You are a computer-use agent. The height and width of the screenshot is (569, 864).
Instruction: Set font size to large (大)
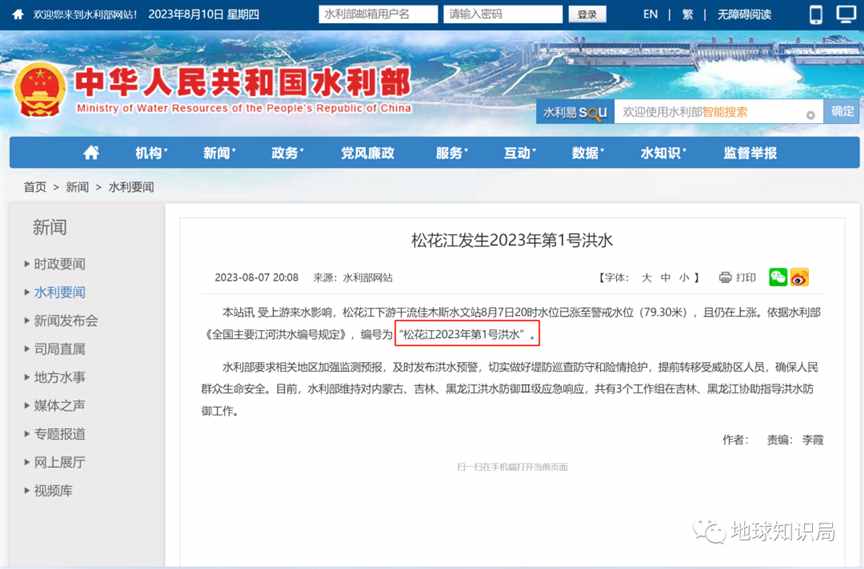pyautogui.click(x=646, y=277)
